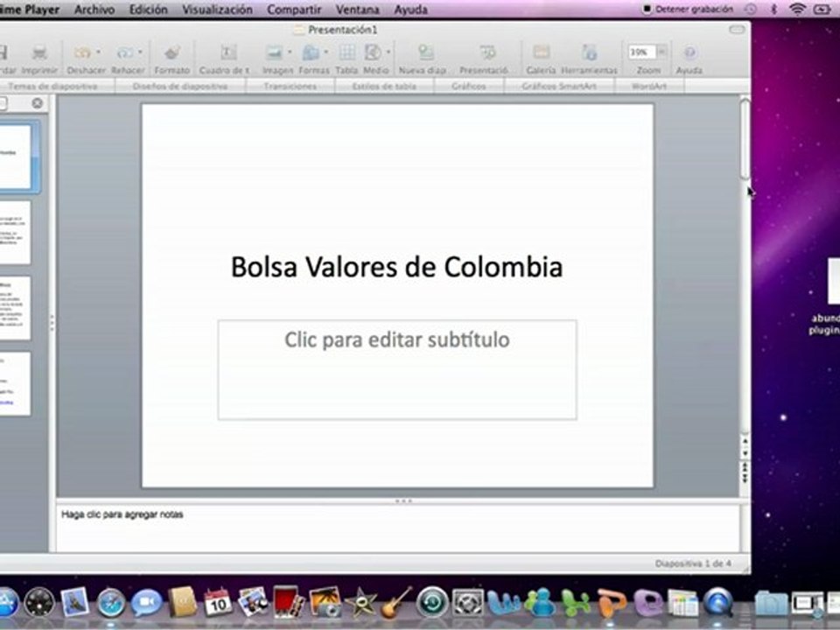840x630 pixels.
Task: Select slide 2 thumbnail
Action: [15, 233]
